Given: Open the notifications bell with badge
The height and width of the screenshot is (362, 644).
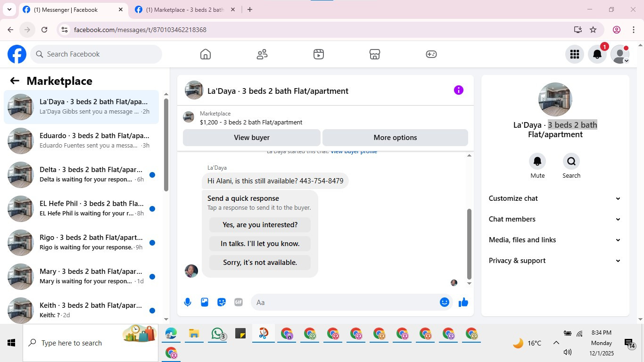Looking at the screenshot, I should point(597,54).
